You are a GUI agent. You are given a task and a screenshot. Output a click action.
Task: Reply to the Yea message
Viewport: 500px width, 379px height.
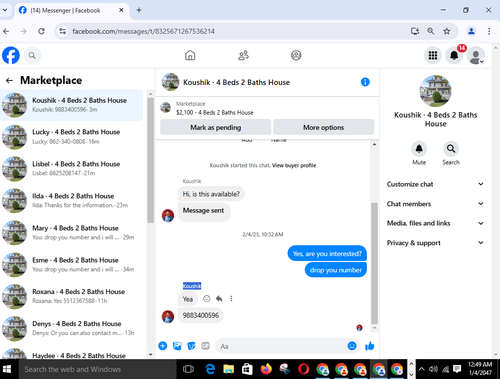coord(219,299)
